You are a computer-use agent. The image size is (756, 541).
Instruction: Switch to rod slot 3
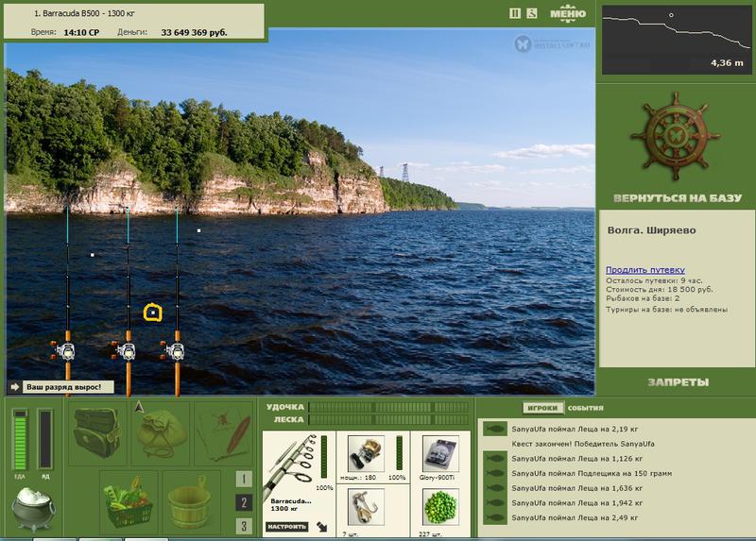pos(244,526)
